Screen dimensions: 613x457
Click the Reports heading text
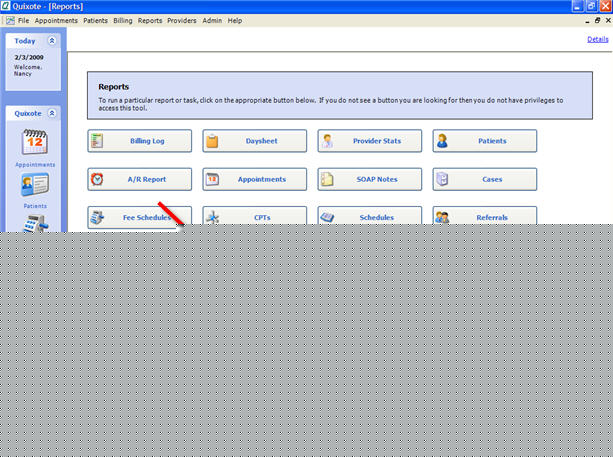click(113, 87)
